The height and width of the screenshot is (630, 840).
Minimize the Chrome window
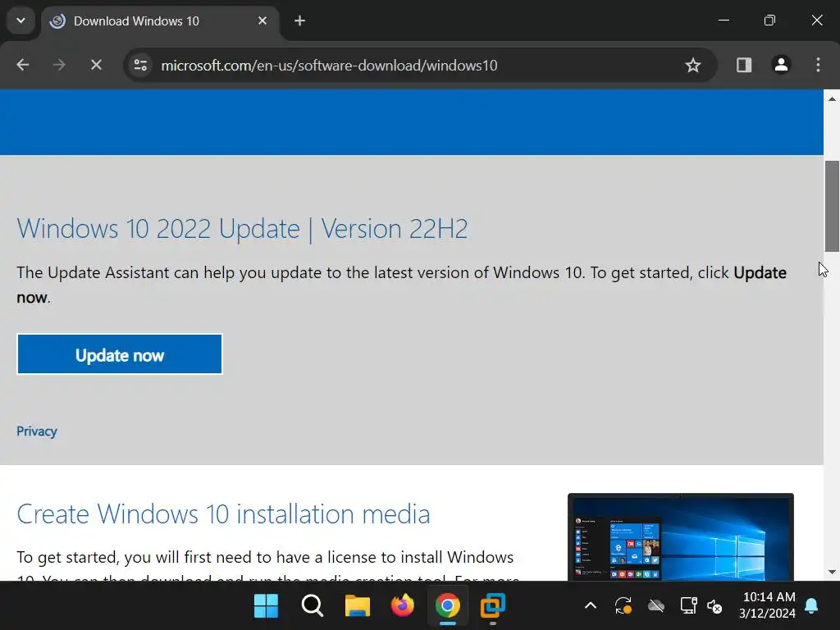(724, 21)
